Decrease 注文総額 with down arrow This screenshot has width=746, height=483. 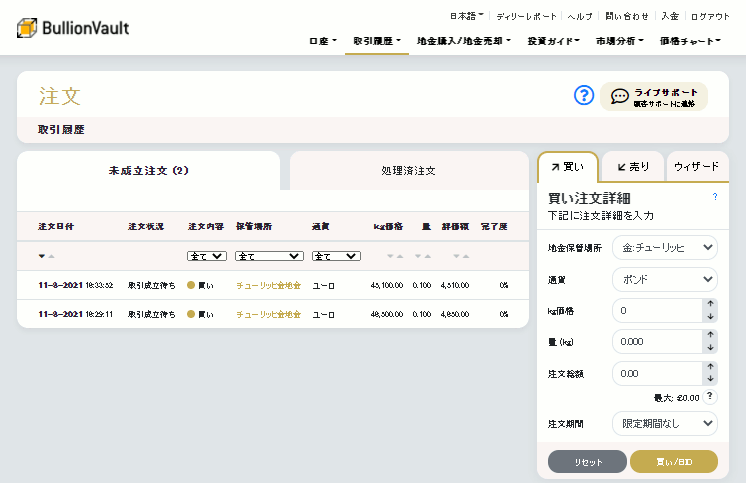(x=710, y=379)
